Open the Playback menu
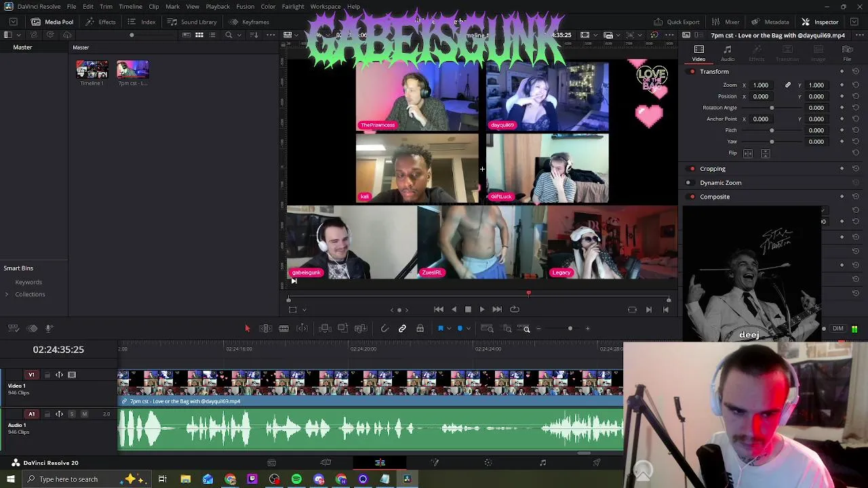The width and height of the screenshot is (868, 488). [x=218, y=7]
